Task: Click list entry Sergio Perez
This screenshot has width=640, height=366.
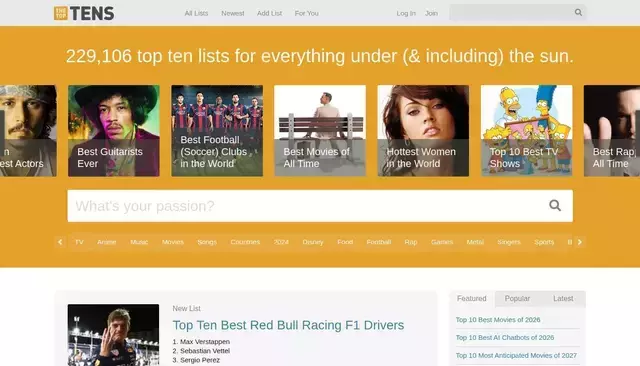Action: (x=200, y=360)
